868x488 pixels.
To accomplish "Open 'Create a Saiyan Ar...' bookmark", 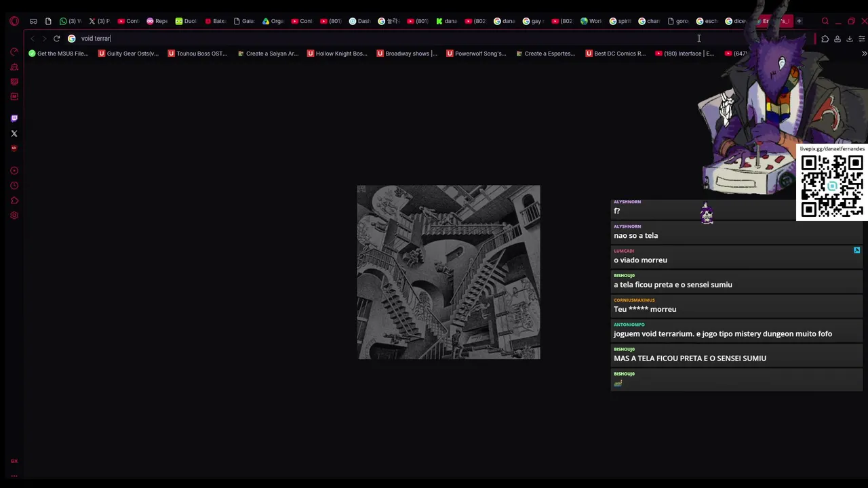I will tap(268, 54).
